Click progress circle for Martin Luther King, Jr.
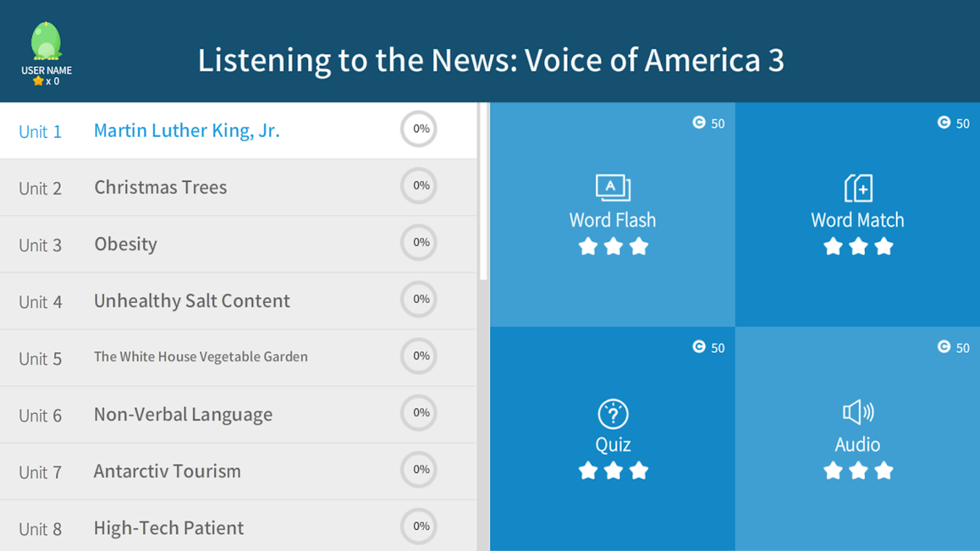Image resolution: width=980 pixels, height=551 pixels. tap(419, 129)
